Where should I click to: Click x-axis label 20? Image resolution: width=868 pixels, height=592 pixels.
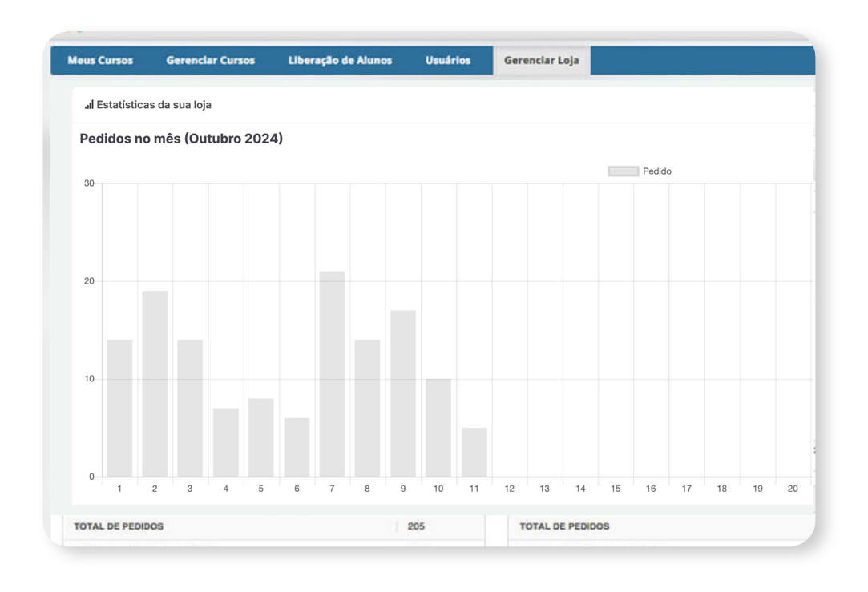[793, 489]
